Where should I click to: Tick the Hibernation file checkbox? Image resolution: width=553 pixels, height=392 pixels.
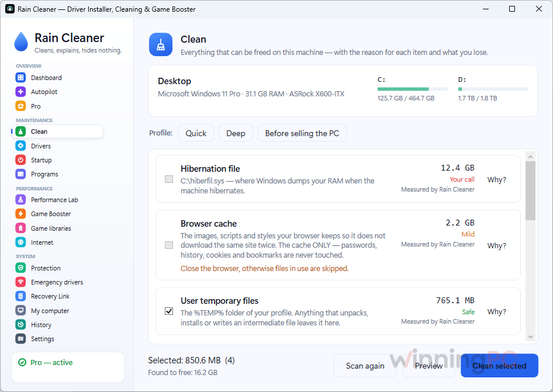tap(169, 179)
